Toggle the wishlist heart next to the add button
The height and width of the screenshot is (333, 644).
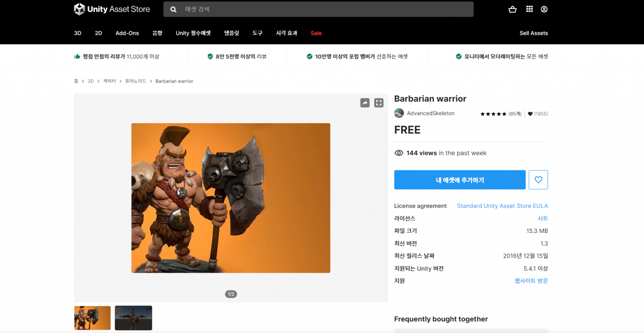coord(538,180)
